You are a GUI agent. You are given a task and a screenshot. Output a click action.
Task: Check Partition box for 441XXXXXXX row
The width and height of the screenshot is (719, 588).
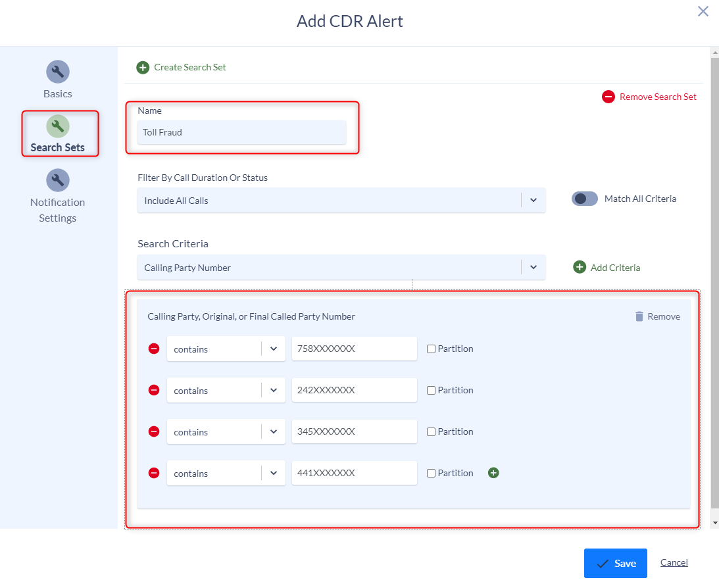point(431,474)
